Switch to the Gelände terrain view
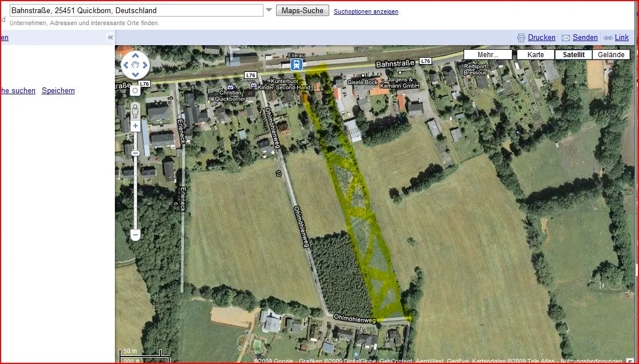 click(612, 55)
